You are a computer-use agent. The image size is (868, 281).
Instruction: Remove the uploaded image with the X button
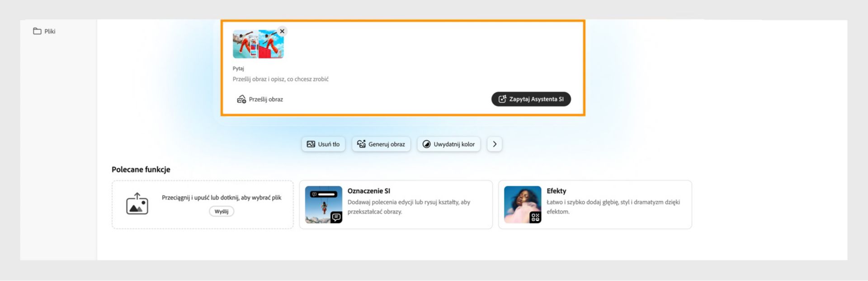coord(282,31)
